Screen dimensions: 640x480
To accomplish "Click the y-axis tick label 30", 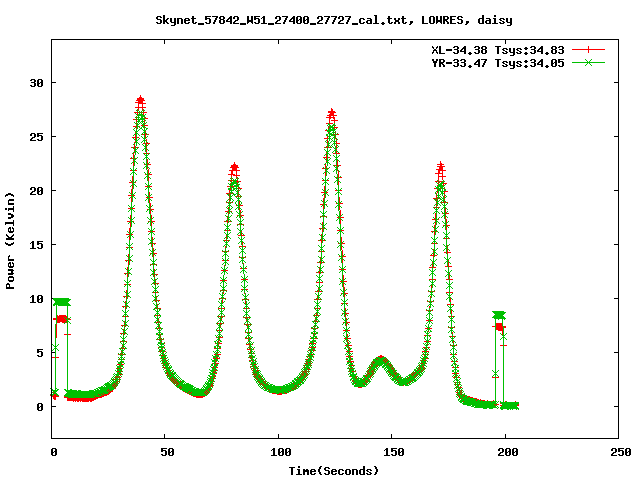I will point(36,83).
